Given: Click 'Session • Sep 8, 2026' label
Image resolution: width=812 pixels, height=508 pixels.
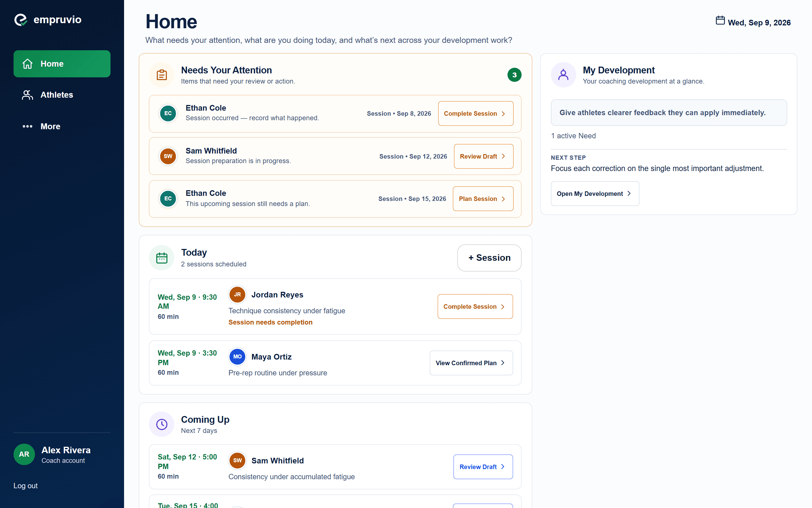Looking at the screenshot, I should click(x=399, y=113).
